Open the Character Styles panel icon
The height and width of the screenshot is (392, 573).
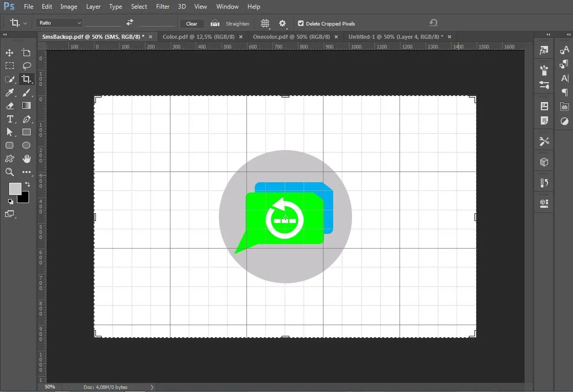point(565,50)
